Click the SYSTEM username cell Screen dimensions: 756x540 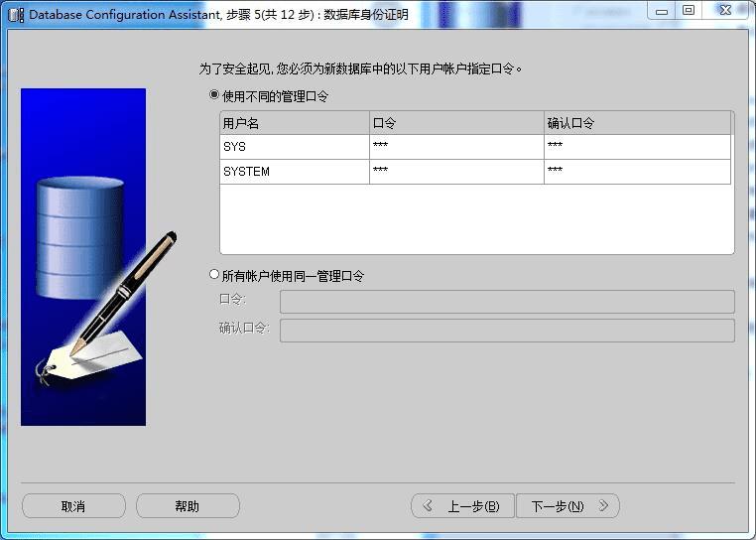click(295, 172)
